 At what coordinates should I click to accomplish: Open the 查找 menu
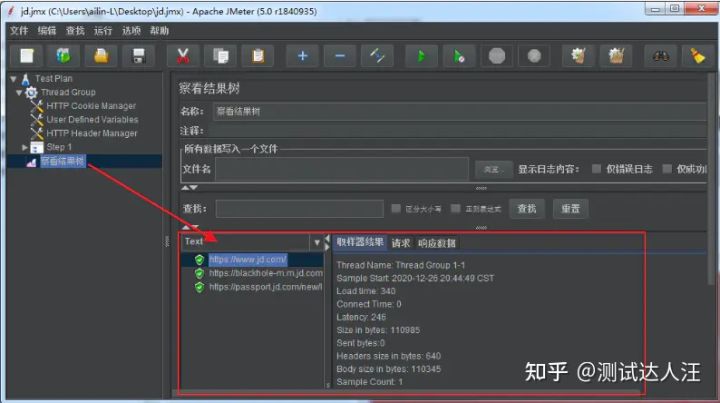[75, 31]
